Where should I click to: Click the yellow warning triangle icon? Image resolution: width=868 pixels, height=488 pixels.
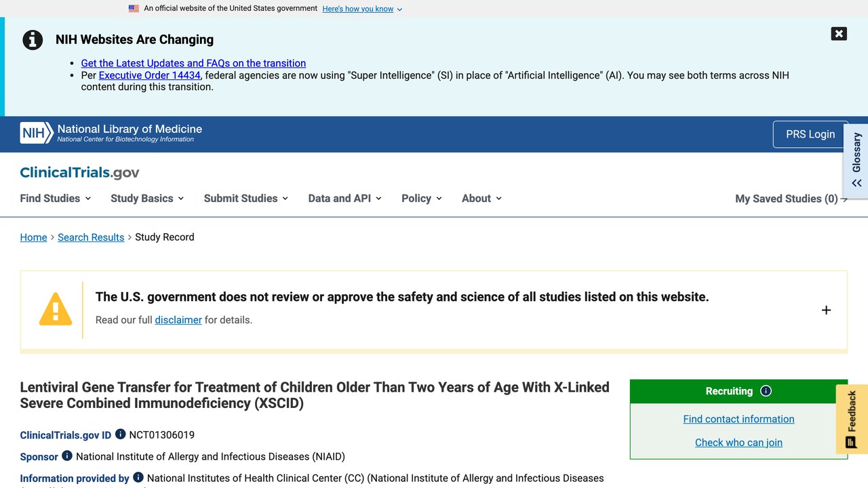point(56,310)
